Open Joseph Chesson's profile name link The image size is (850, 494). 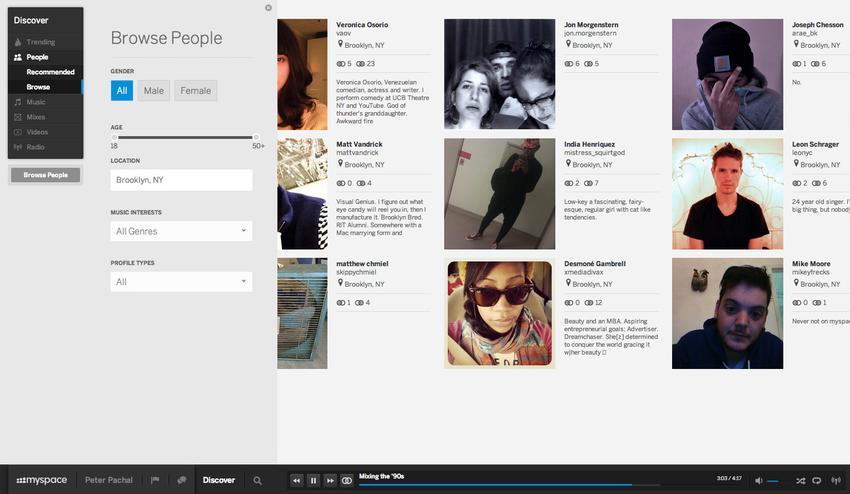pos(817,24)
